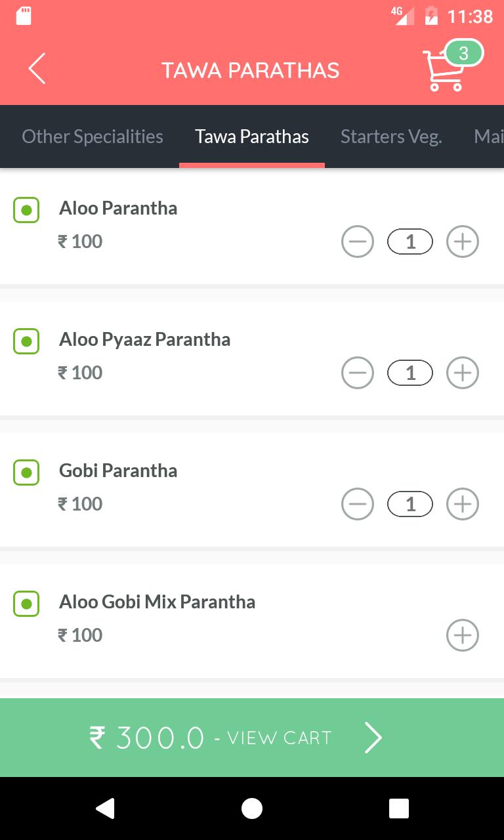This screenshot has height=840, width=504.
Task: Select the Aloo Pyaaz Parantha quantity field
Action: pyautogui.click(x=410, y=373)
